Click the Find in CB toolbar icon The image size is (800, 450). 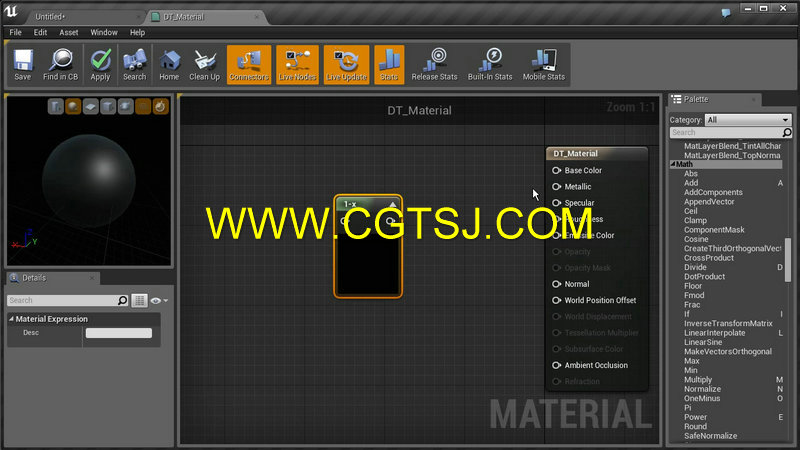coord(60,64)
